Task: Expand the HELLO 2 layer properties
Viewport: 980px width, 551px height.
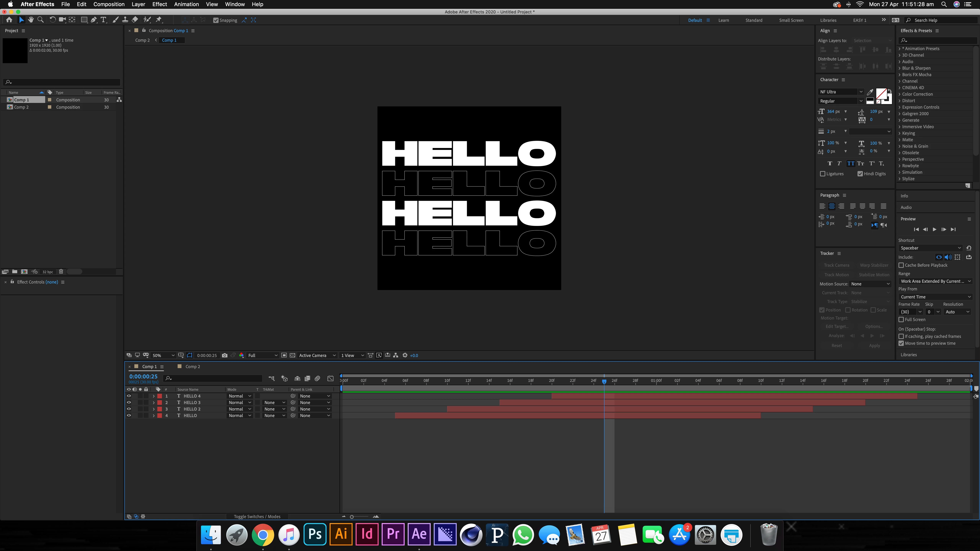Action: tap(154, 409)
